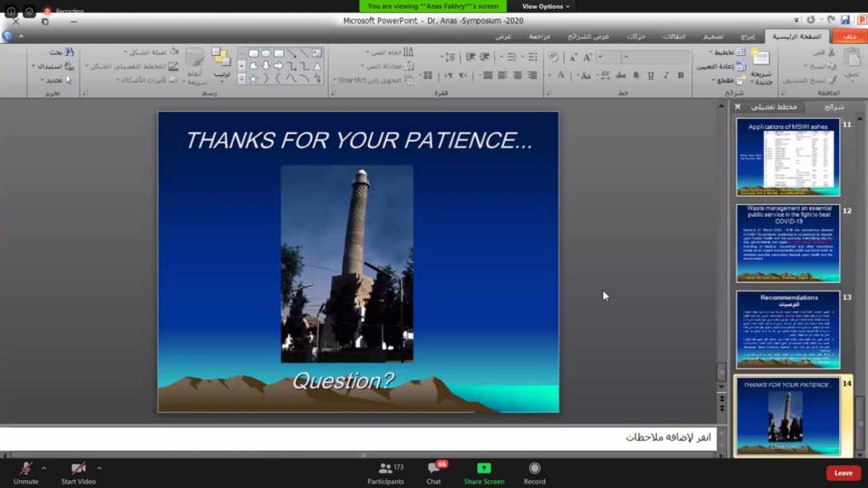Screen dimensions: 868x488
Task: Start meeting recording with Record
Action: (534, 472)
